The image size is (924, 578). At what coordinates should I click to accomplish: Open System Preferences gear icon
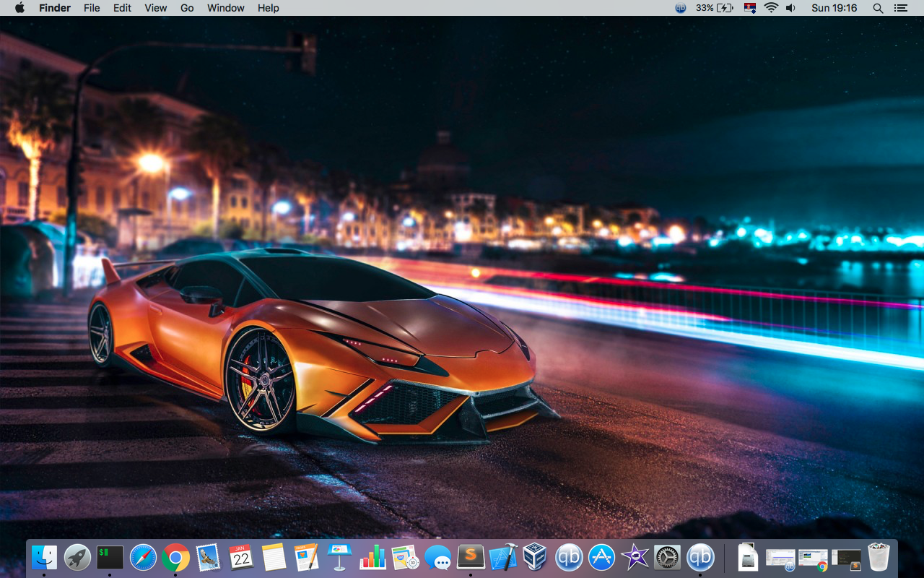[667, 557]
